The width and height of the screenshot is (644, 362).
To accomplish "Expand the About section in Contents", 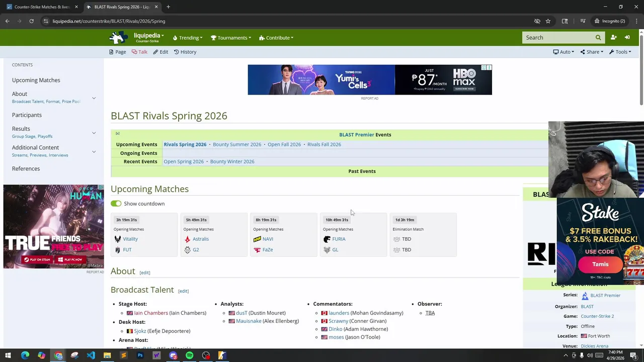I will coord(94,98).
